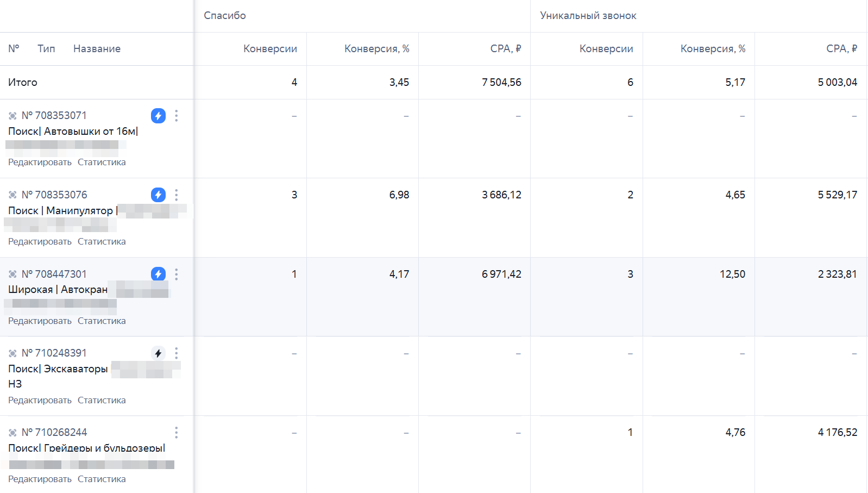Image resolution: width=868 pixels, height=493 pixels.
Task: Sort by Конверсии under Спасибо goal
Action: click(270, 49)
